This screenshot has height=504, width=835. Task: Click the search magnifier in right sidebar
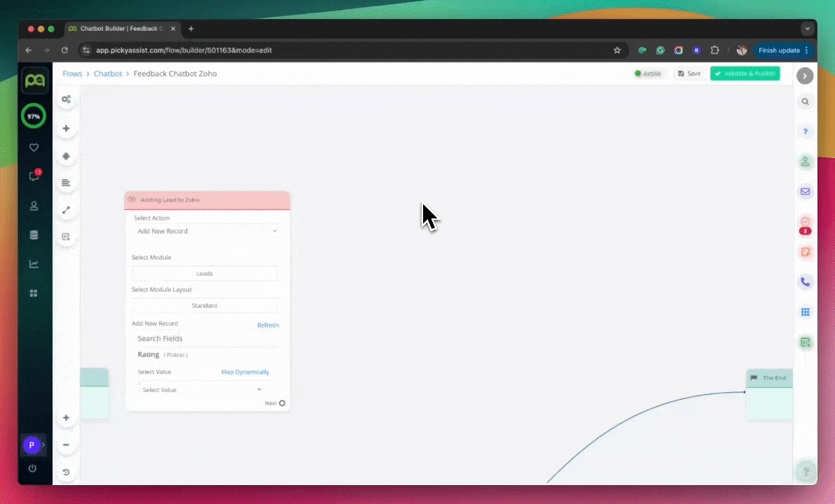pos(805,101)
